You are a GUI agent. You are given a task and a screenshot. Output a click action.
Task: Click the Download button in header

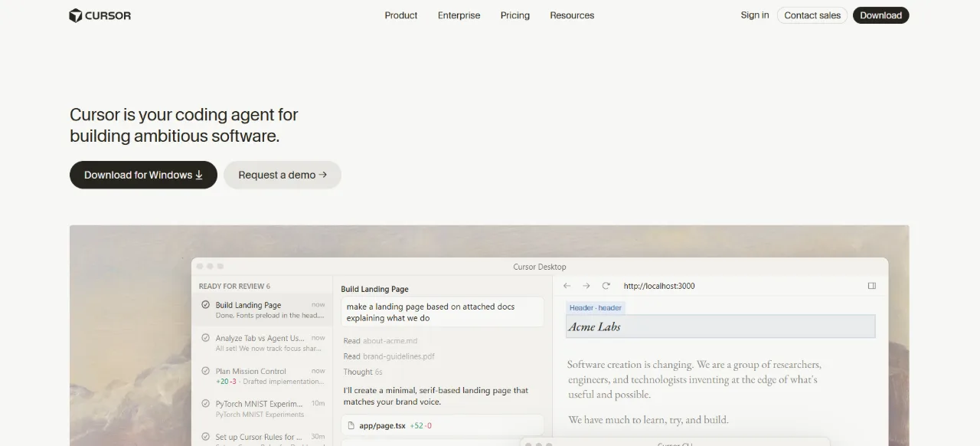click(880, 15)
